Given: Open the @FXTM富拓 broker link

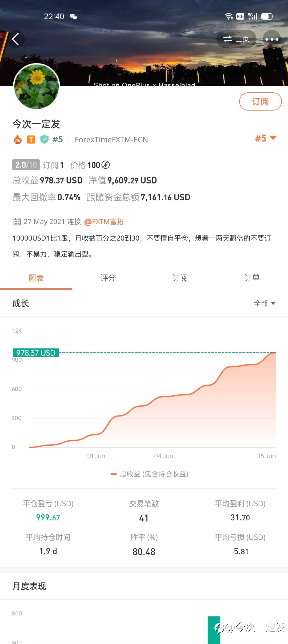Looking at the screenshot, I should click(104, 222).
